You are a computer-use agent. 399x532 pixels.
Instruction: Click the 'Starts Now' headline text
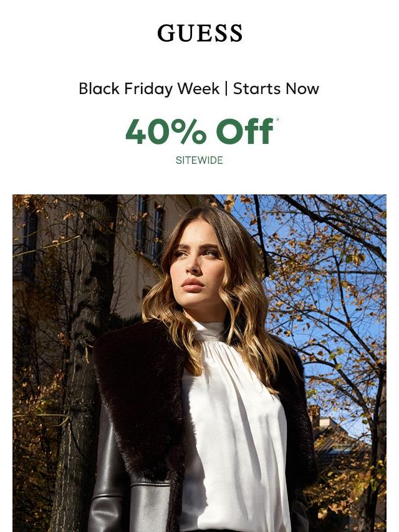click(276, 89)
